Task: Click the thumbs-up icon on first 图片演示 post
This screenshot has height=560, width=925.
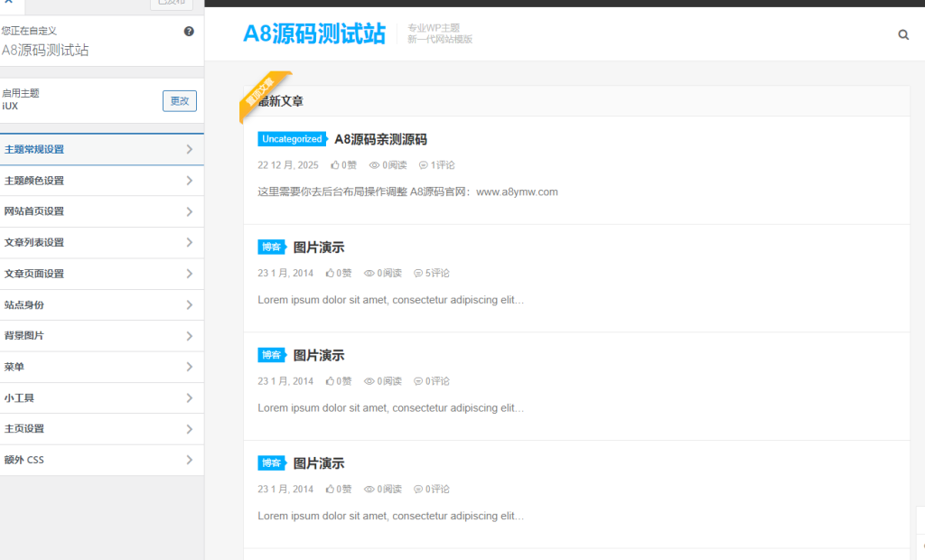Action: (x=332, y=273)
